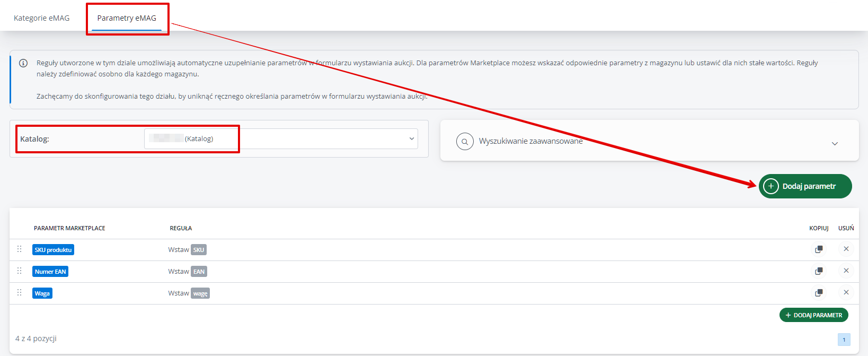
Task: Click the drag handle beside Waga
Action: [x=20, y=293]
